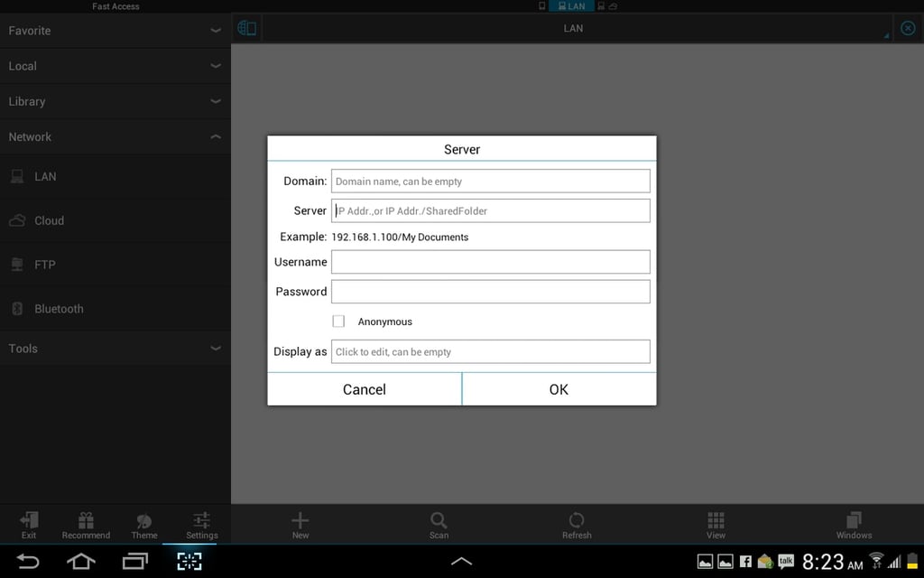This screenshot has height=578, width=924.
Task: Click the Username text field
Action: 490,262
